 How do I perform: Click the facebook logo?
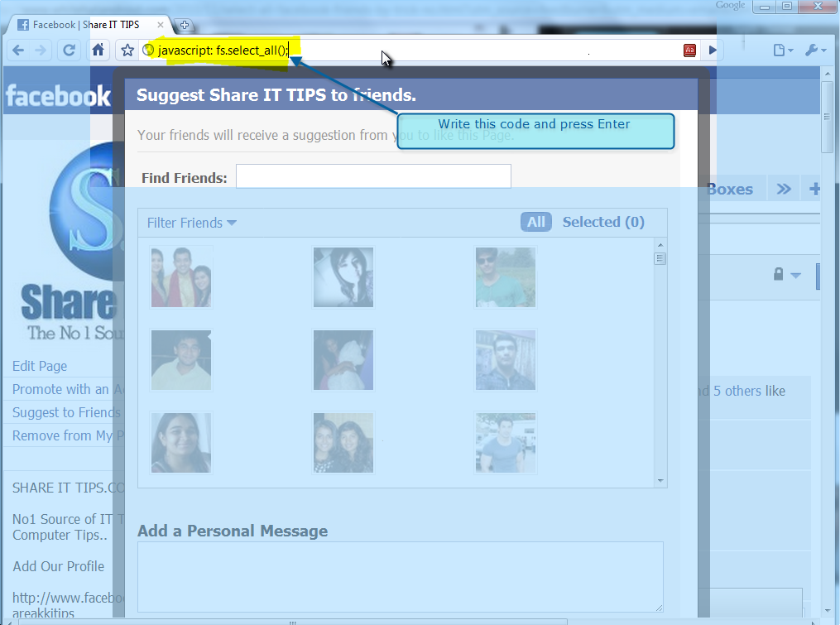coord(58,97)
